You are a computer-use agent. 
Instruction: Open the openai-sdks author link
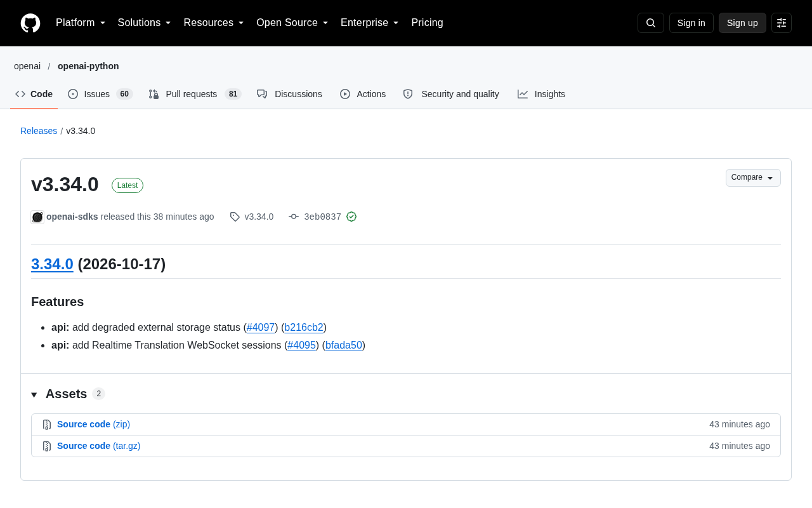[72, 217]
